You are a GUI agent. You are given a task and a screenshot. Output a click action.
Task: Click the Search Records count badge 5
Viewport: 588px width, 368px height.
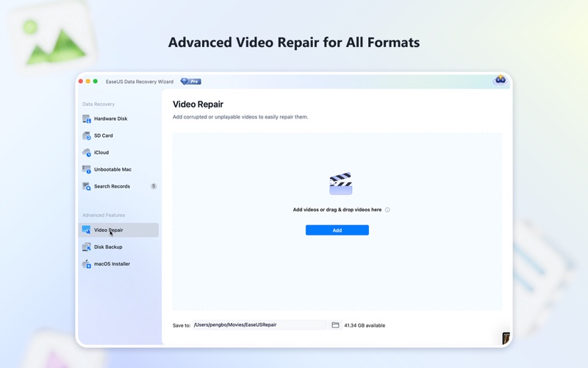[154, 186]
